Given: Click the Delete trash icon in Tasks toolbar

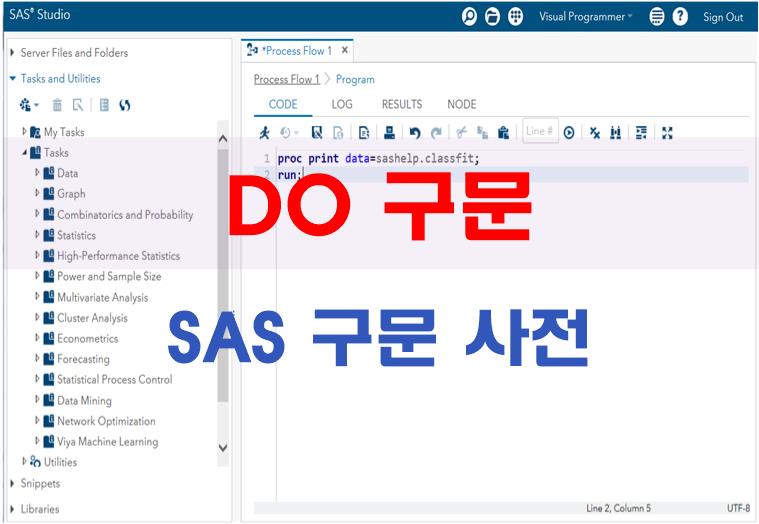Looking at the screenshot, I should 57,105.
